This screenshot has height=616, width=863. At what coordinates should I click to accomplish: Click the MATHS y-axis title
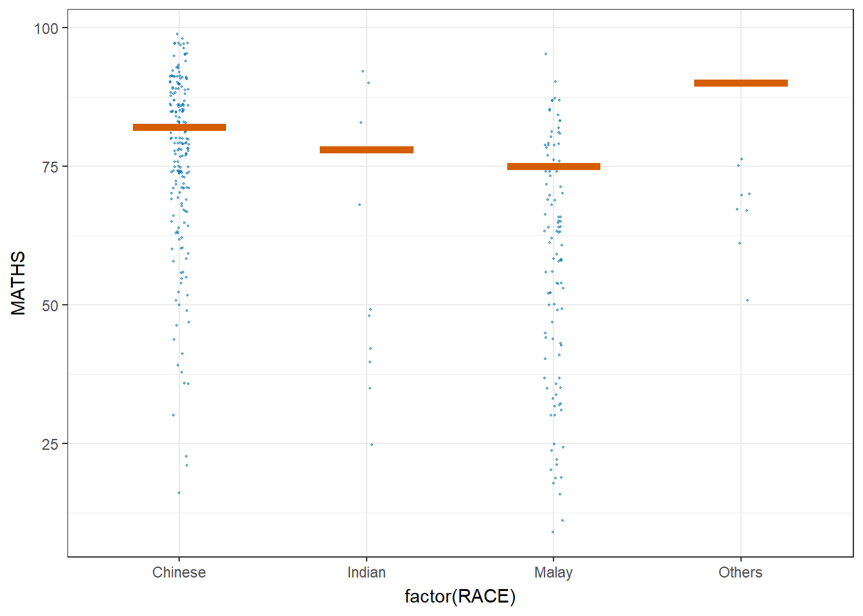click(x=19, y=283)
